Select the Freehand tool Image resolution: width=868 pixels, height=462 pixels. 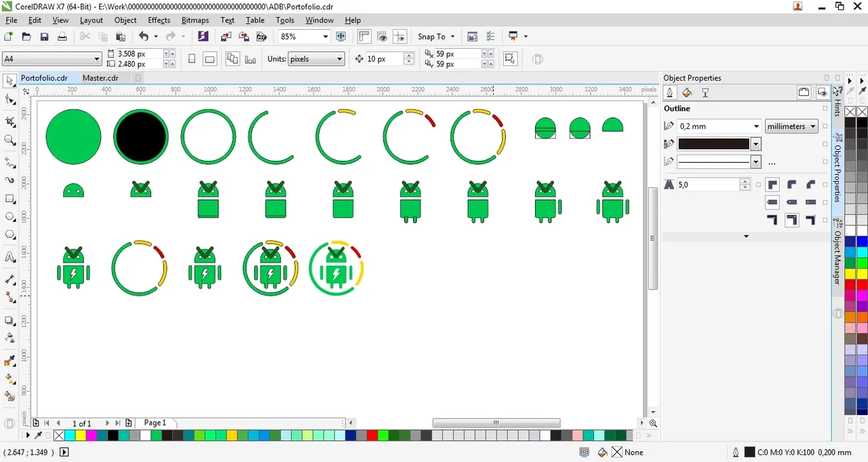coord(9,163)
